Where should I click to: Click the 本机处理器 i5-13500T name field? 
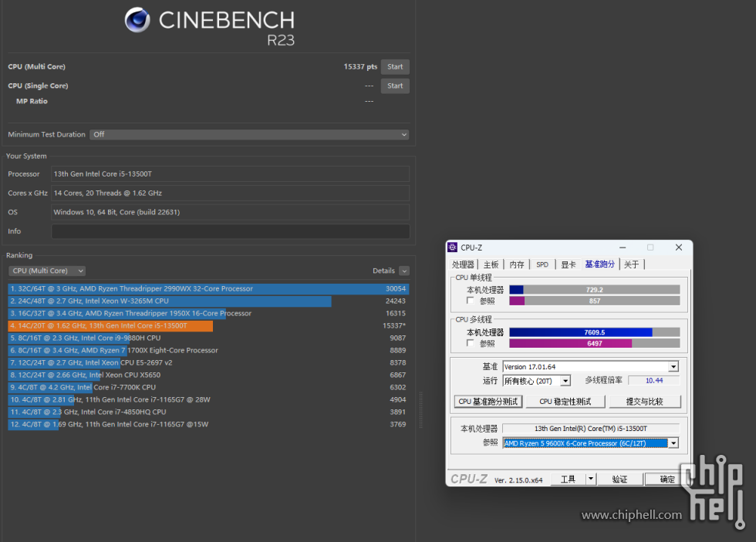[591, 429]
